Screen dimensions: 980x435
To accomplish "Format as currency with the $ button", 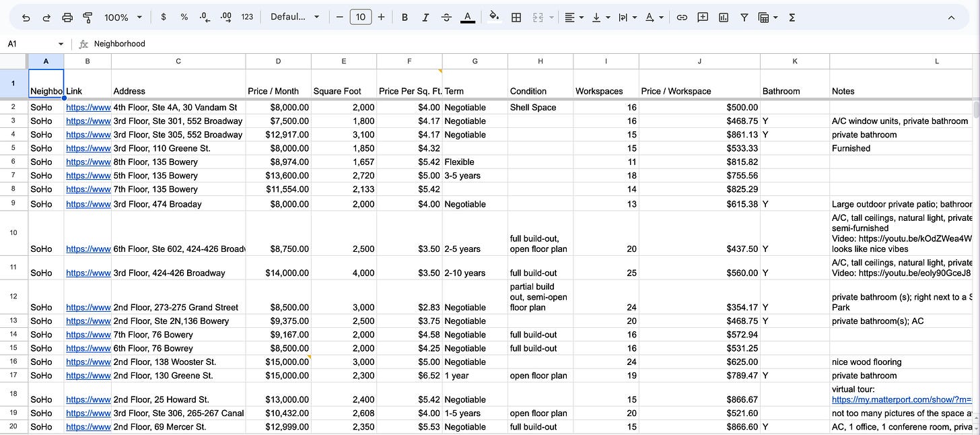I will [164, 18].
